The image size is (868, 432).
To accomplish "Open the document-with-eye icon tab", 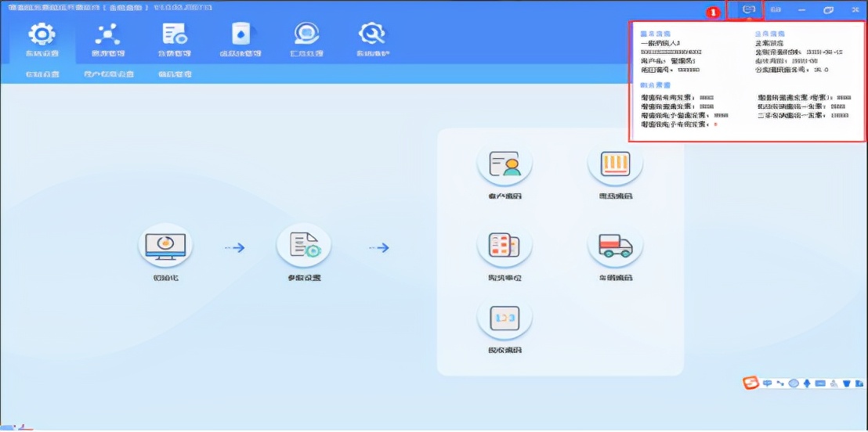I will point(175,41).
